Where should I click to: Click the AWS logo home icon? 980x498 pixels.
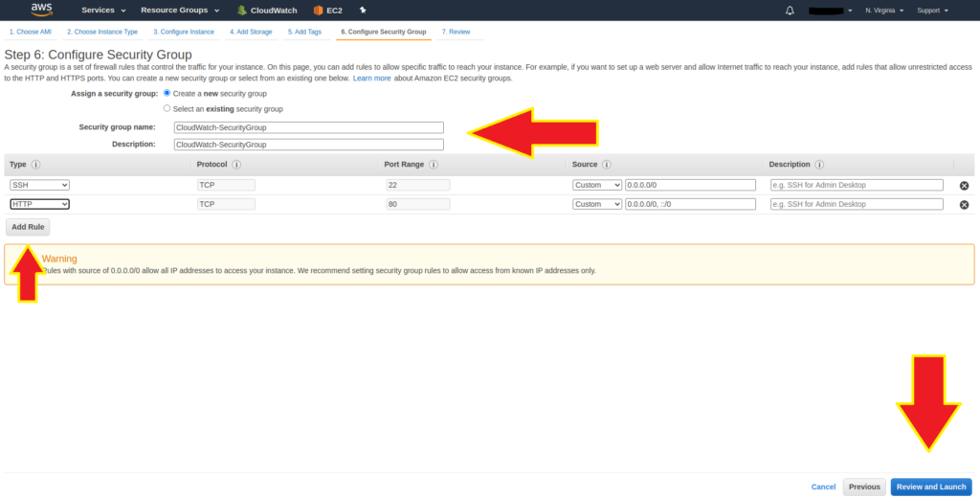click(41, 10)
